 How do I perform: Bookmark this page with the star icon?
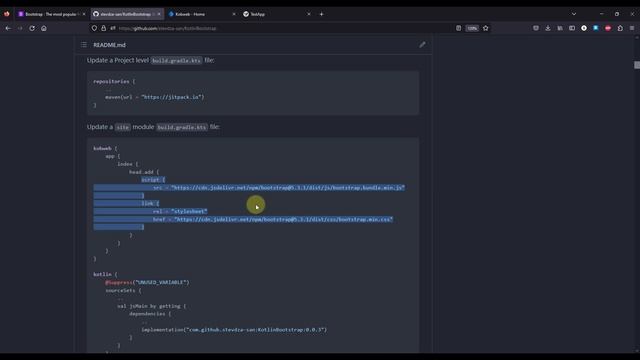click(486, 28)
